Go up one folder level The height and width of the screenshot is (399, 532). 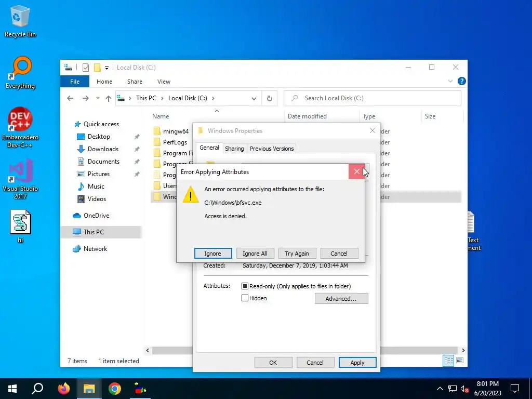coord(108,98)
